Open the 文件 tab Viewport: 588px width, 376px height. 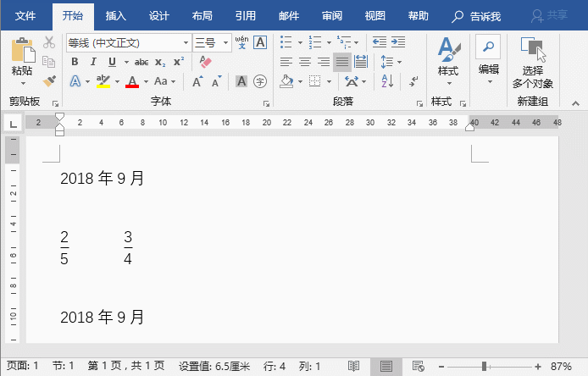25,16
